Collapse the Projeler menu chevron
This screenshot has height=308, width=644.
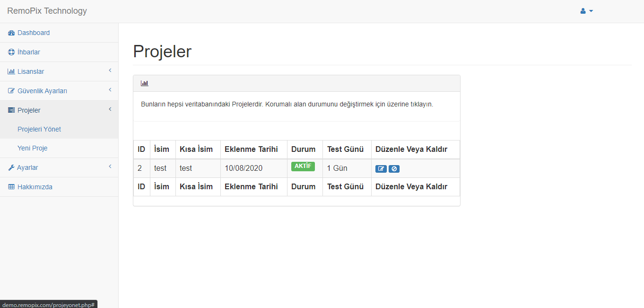tap(110, 109)
